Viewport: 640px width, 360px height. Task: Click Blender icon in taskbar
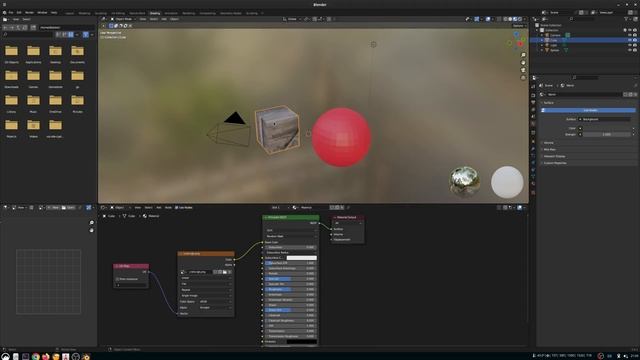pos(86,357)
